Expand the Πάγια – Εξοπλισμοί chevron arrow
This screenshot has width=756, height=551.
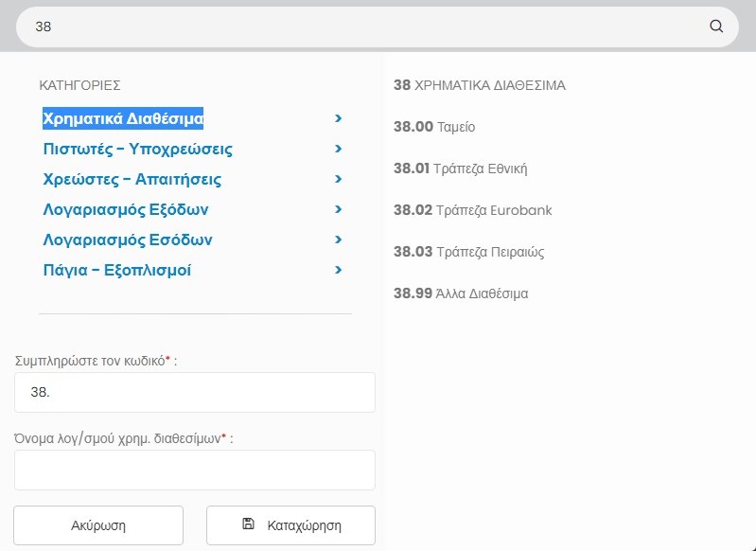[x=338, y=270]
